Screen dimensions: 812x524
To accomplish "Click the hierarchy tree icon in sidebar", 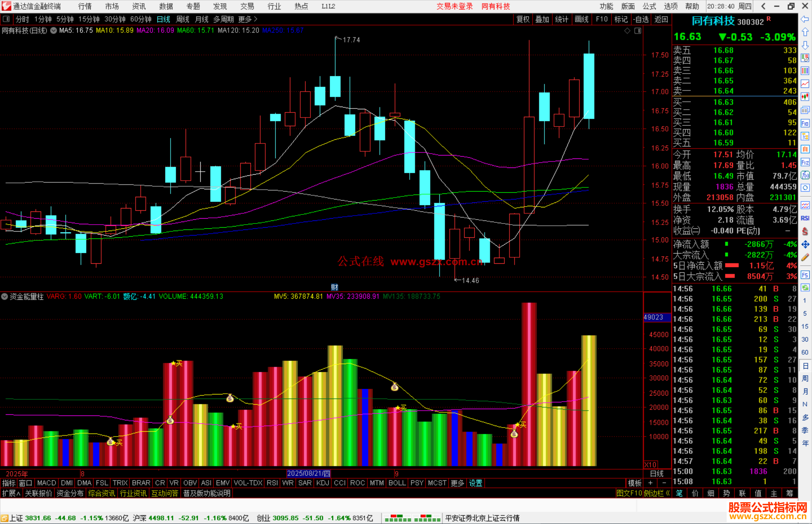I will [x=805, y=136].
